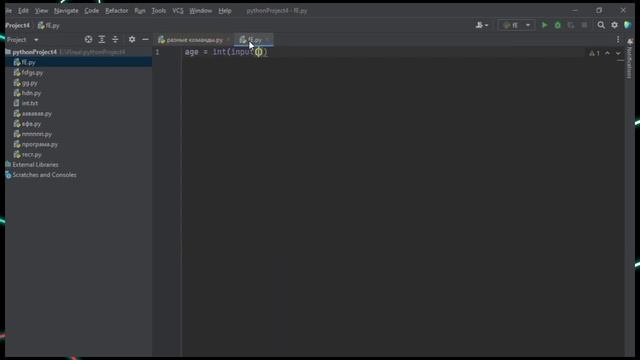Start debugging with the green bug icon
Image resolution: width=640 pixels, height=360 pixels.
(x=558, y=25)
